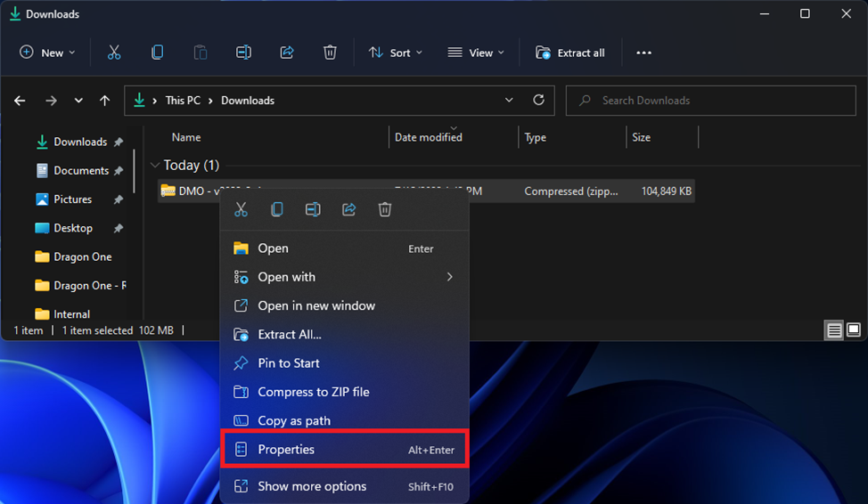This screenshot has width=868, height=504.
Task: Click the Search Downloads field
Action: 713,101
